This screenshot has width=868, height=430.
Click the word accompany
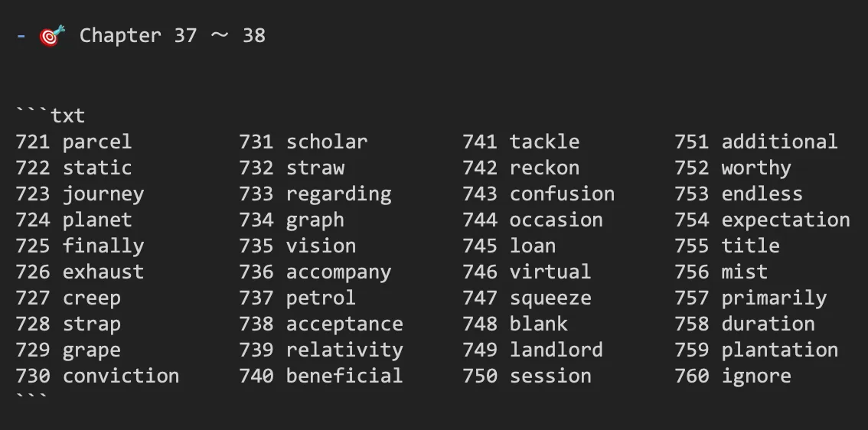point(339,272)
